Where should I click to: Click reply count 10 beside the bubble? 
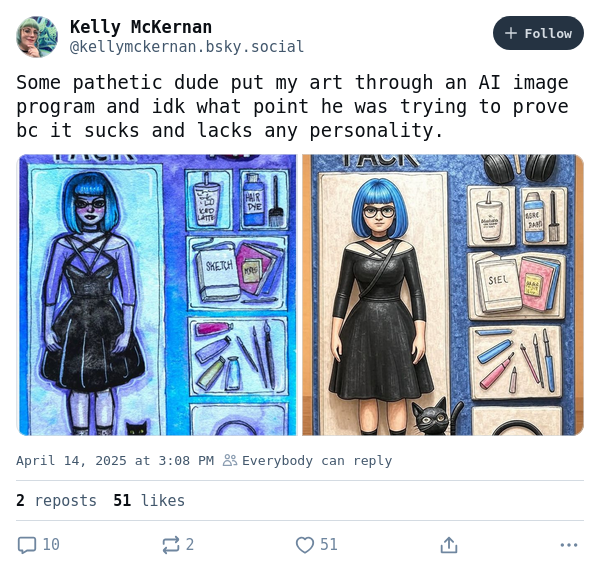click(51, 545)
